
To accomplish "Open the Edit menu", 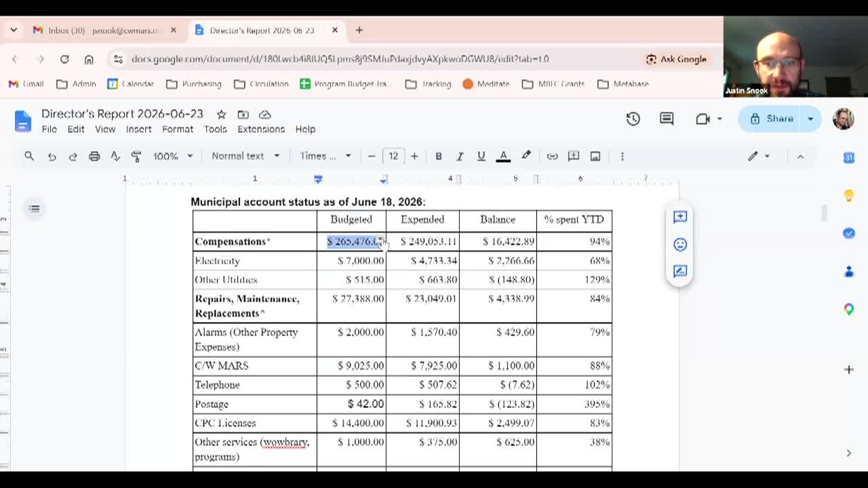I will [76, 129].
